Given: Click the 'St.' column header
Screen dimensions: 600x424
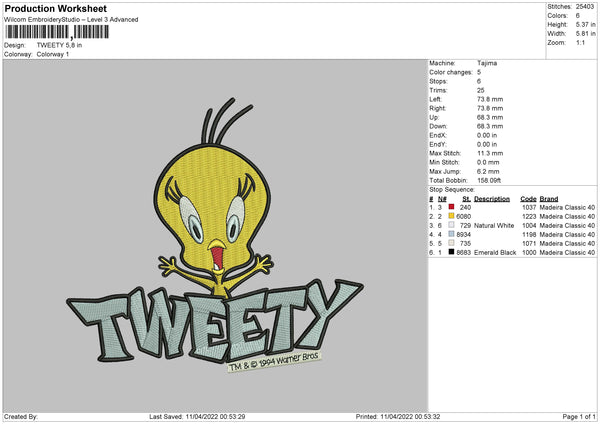Looking at the screenshot, I should [x=466, y=199].
